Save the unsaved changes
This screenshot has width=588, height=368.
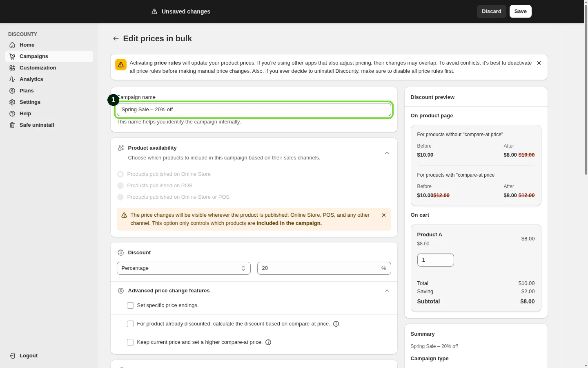[521, 11]
